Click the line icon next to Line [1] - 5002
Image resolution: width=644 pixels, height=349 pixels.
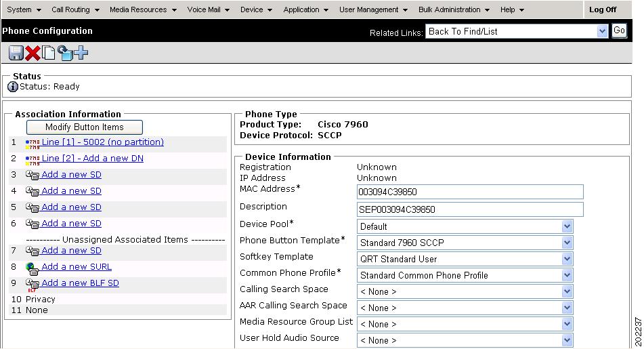(33, 144)
